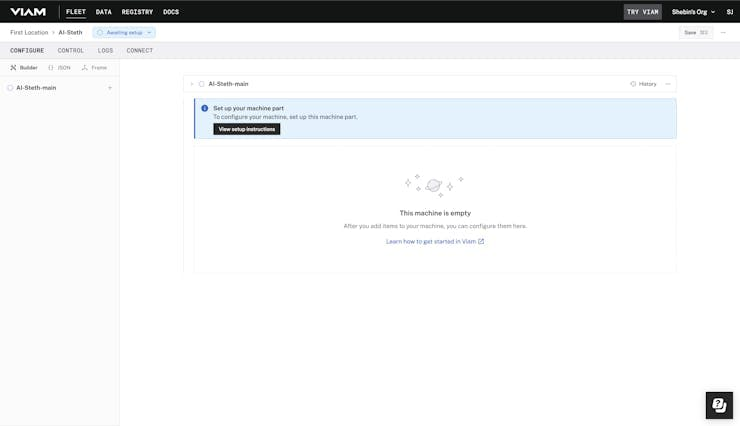The width and height of the screenshot is (740, 426).
Task: Click 'This machine is empty' text
Action: pos(435,213)
